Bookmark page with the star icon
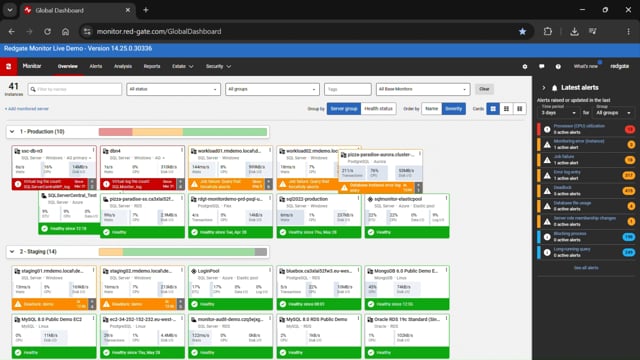This screenshot has height=360, width=640. pos(522,31)
